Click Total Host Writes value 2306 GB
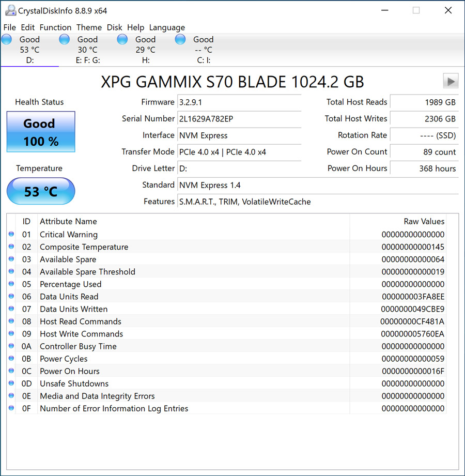 (x=424, y=119)
